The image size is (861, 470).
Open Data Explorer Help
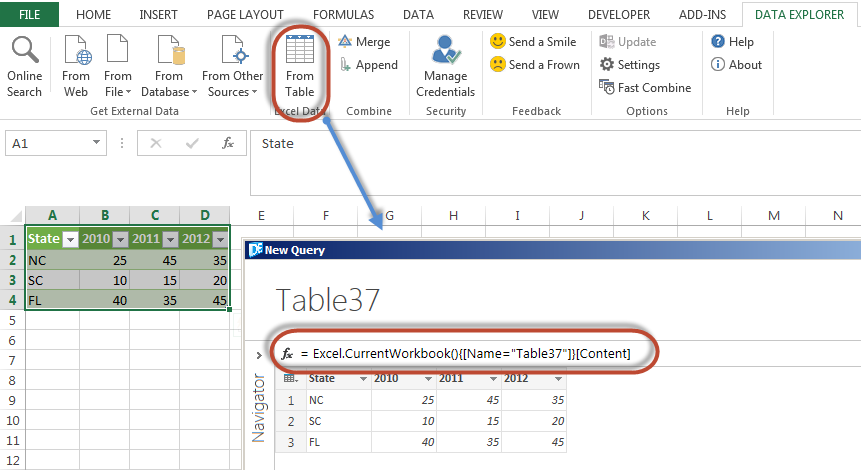click(732, 42)
